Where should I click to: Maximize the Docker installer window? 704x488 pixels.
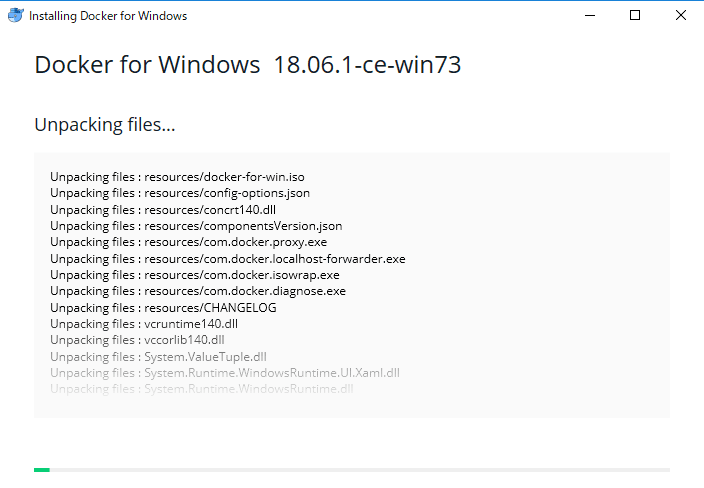coord(635,15)
